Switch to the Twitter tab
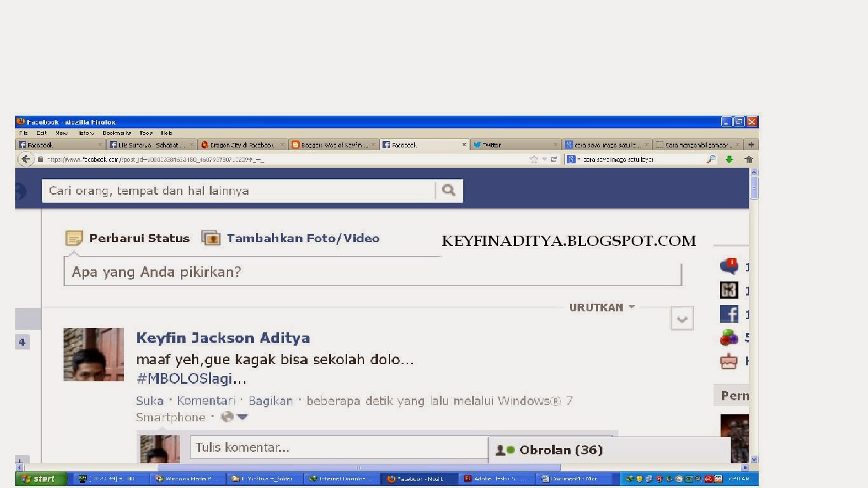The width and height of the screenshot is (868, 488). pos(515,145)
